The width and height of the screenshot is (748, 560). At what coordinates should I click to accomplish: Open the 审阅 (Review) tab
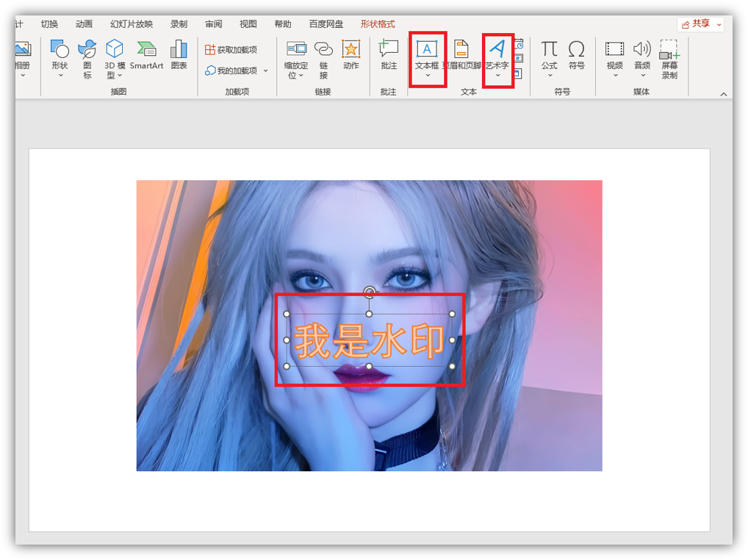[x=214, y=24]
